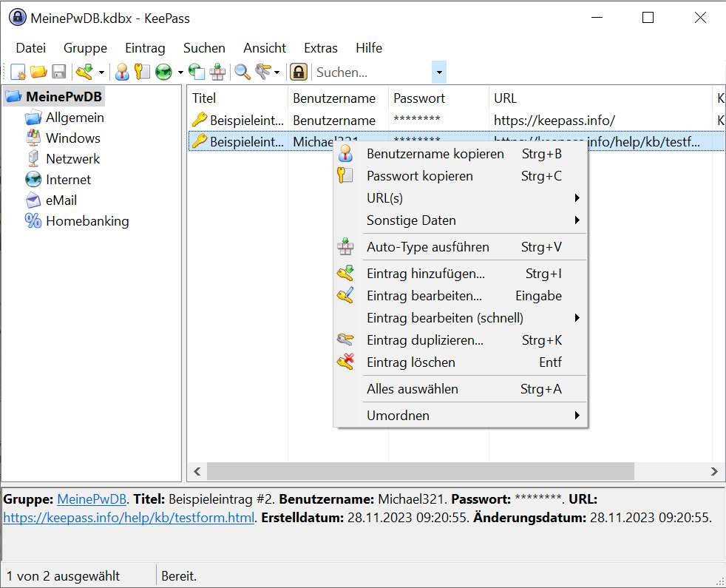Choose Passwort kopieren in the context menu
The width and height of the screenshot is (726, 588).
click(x=461, y=176)
